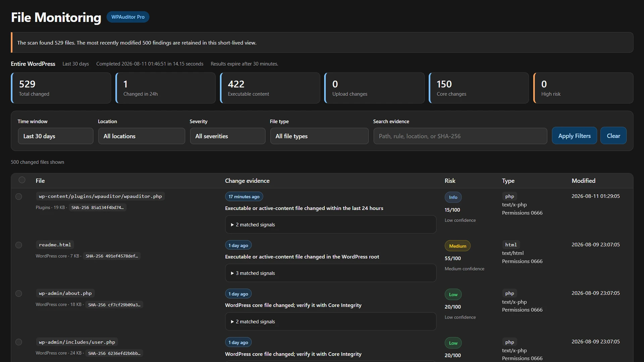Click the SHA-256 491ef4578def hash chip
The image size is (644, 362).
click(112, 256)
